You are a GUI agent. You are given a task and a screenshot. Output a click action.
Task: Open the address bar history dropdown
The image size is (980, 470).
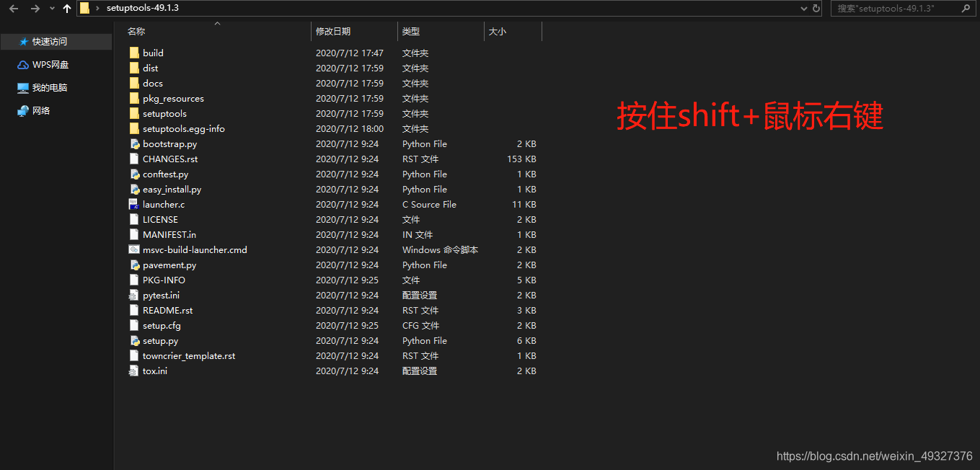(x=803, y=9)
